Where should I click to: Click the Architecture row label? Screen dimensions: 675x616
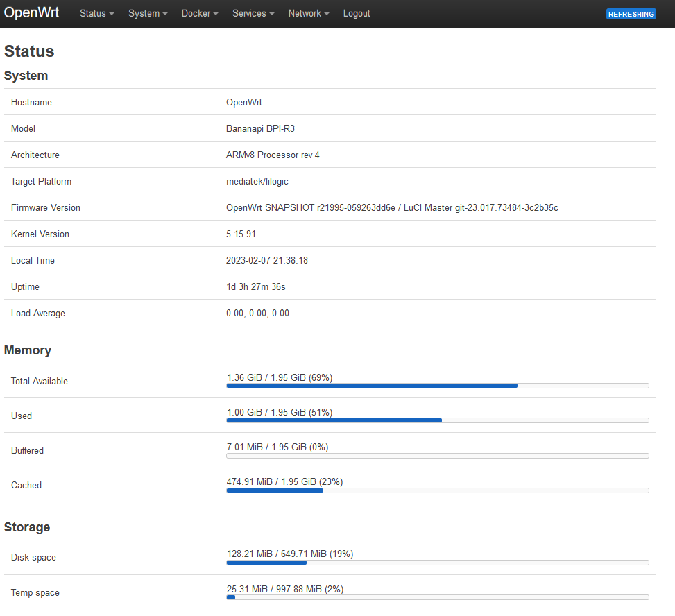point(35,155)
